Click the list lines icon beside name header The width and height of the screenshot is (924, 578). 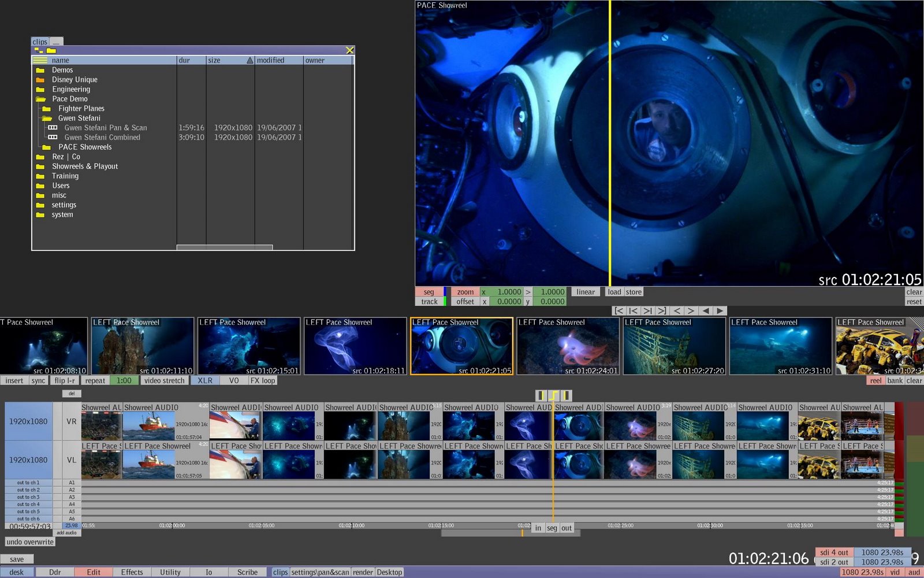pos(40,60)
